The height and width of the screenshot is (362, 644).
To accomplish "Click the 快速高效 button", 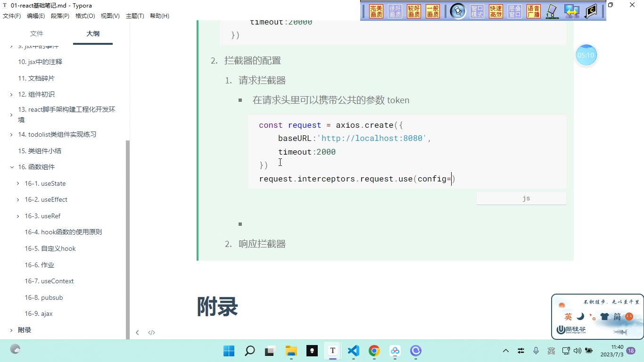I will coord(496,11).
